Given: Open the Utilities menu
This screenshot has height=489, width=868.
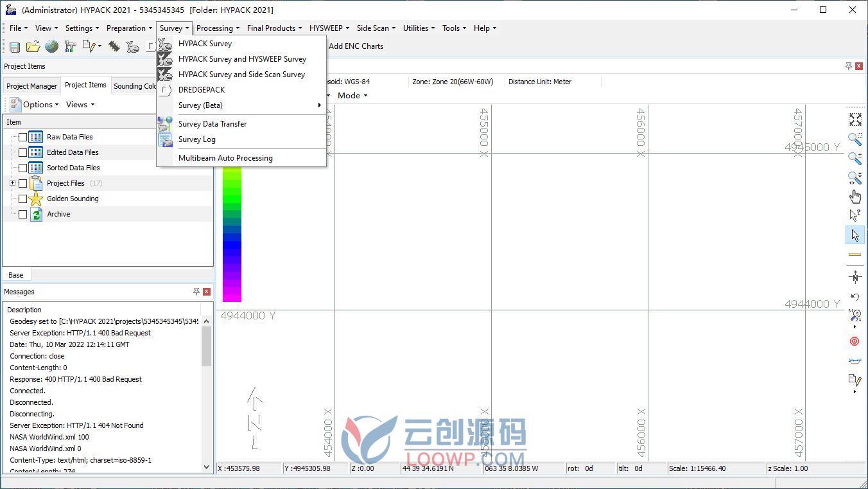Looking at the screenshot, I should click(419, 28).
